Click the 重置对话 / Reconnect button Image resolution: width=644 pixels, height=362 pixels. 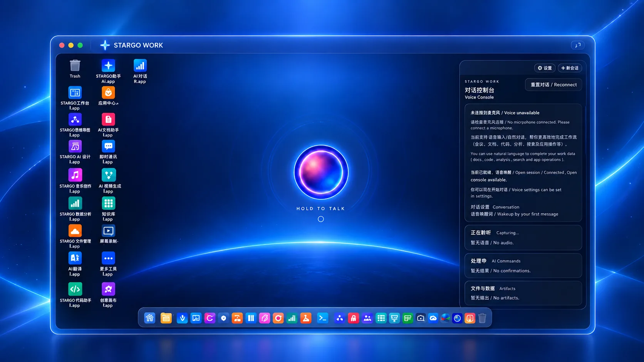(553, 85)
